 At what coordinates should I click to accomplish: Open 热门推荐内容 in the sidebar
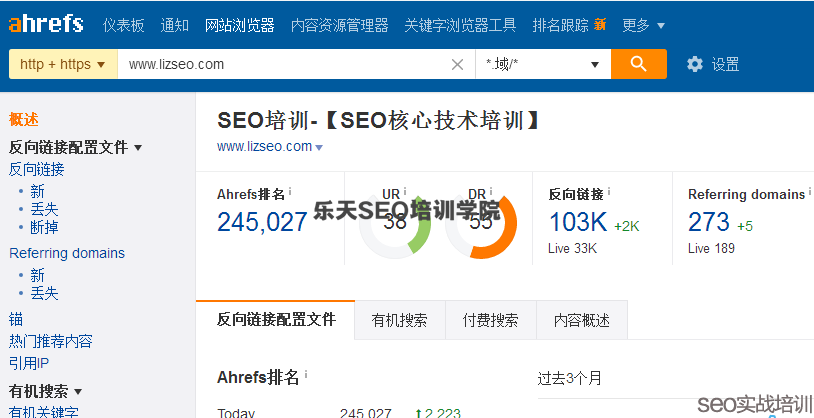[51, 341]
